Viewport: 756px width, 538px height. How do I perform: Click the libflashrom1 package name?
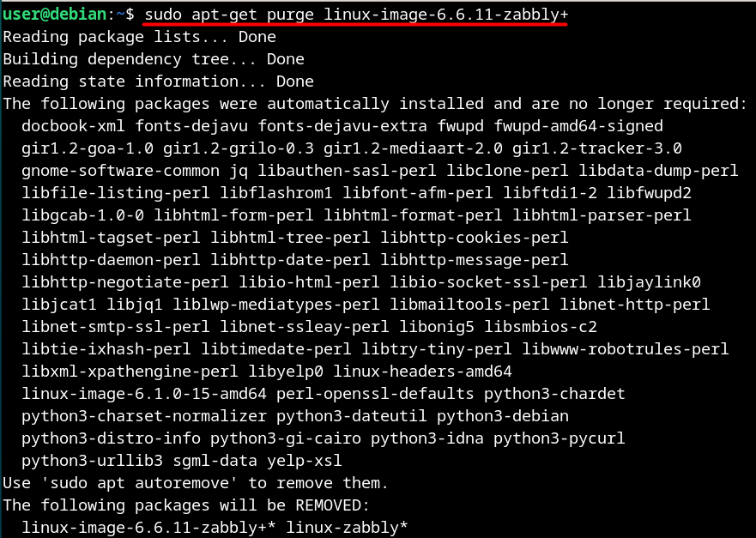click(x=275, y=193)
